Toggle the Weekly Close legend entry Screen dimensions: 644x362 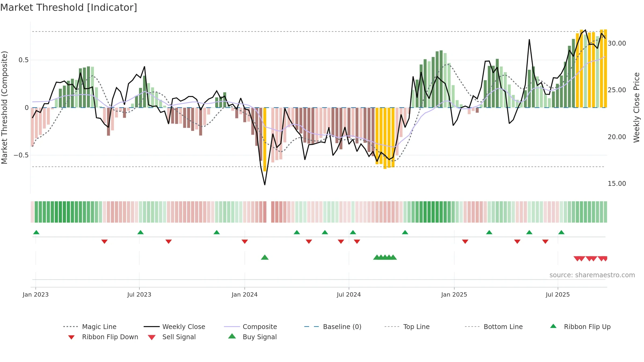click(x=174, y=327)
